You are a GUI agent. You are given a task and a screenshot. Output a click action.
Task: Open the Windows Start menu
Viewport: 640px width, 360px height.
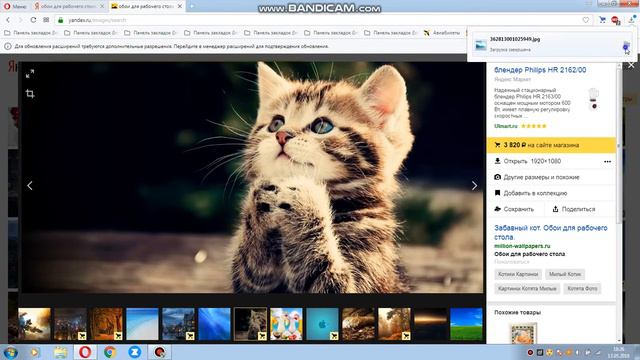tap(10, 352)
